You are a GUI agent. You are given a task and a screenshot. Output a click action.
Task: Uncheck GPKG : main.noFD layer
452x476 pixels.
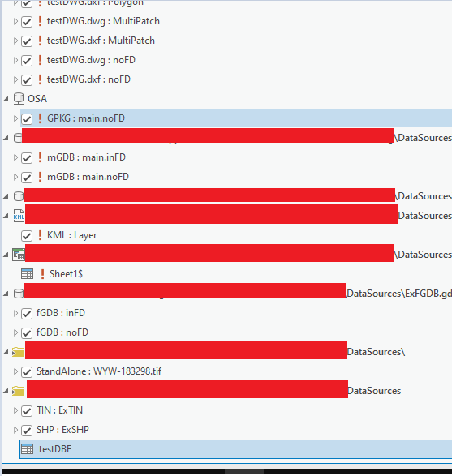point(27,118)
